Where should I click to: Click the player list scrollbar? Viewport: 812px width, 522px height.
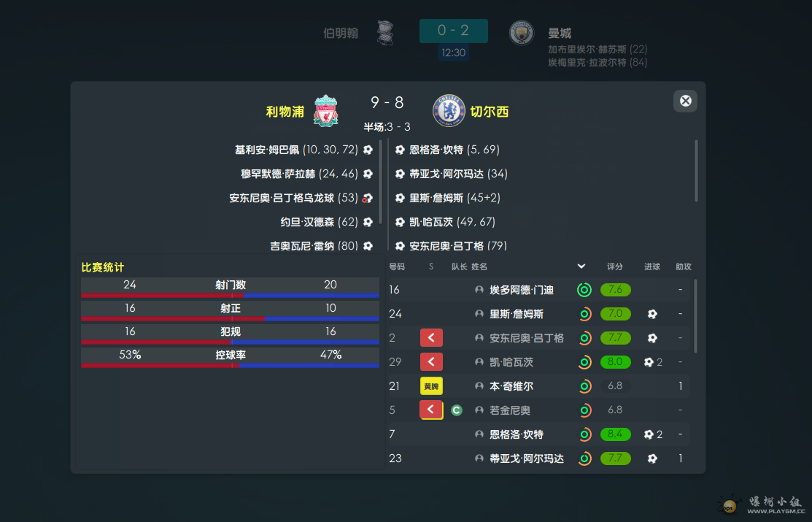[695, 316]
